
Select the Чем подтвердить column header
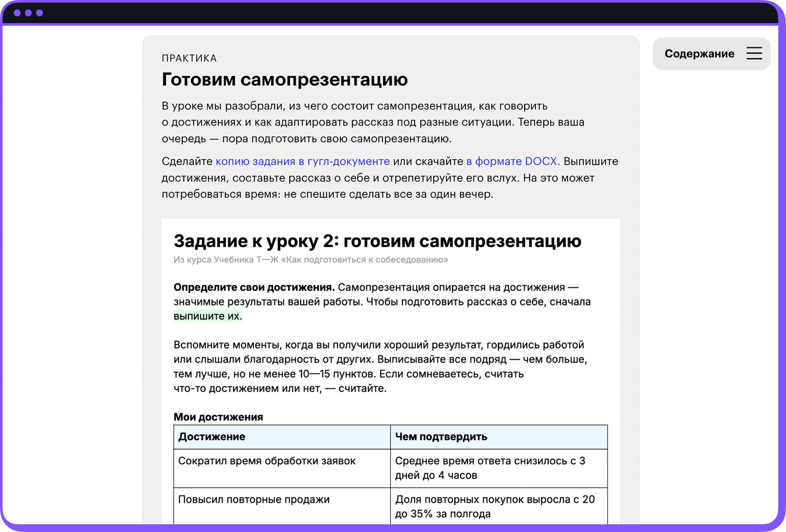click(x=499, y=437)
